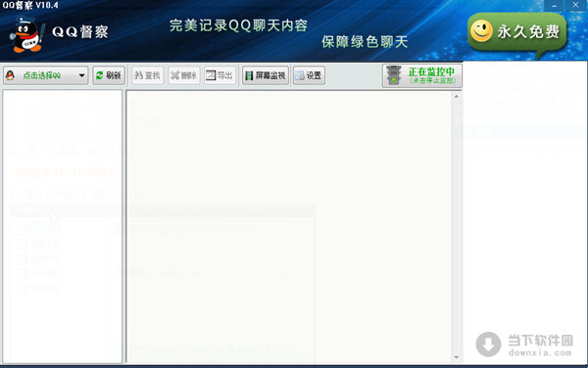Click the 查找 search button
This screenshot has width=588, height=368.
point(147,75)
